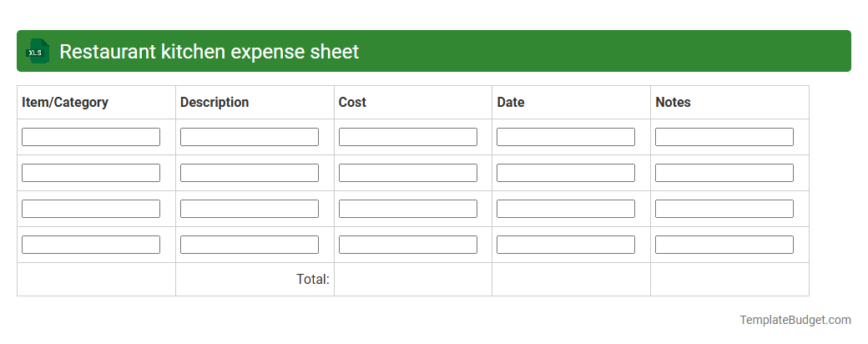Activate third row Description input field
868x344 pixels.
point(249,209)
